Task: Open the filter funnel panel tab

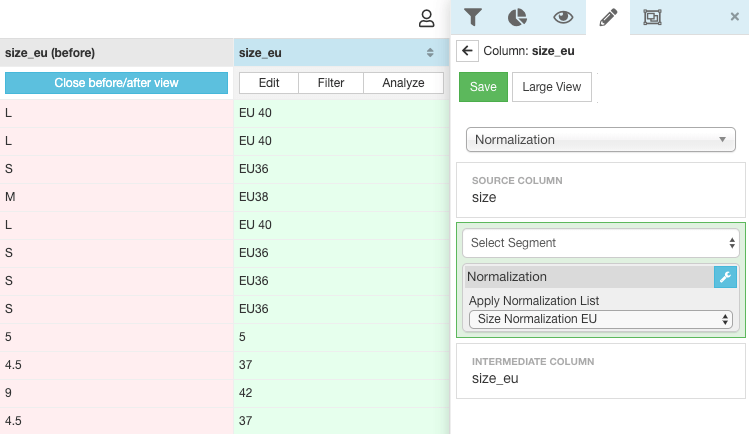Action: tap(473, 17)
